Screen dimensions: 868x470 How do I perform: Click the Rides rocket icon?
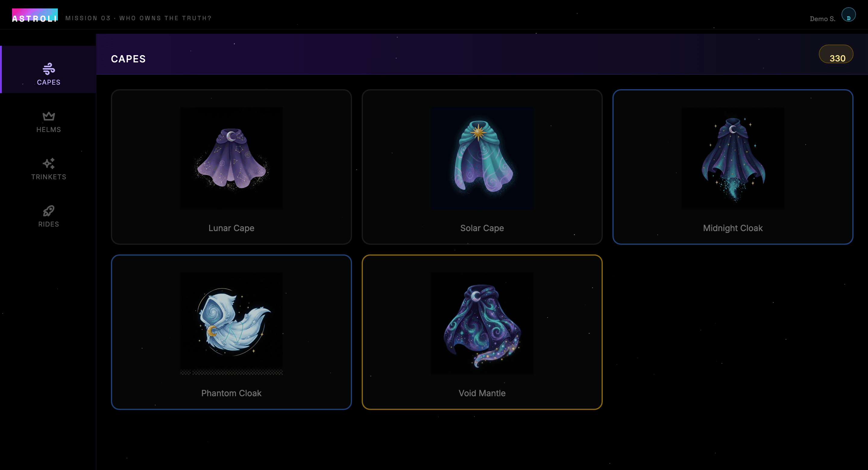click(x=49, y=211)
